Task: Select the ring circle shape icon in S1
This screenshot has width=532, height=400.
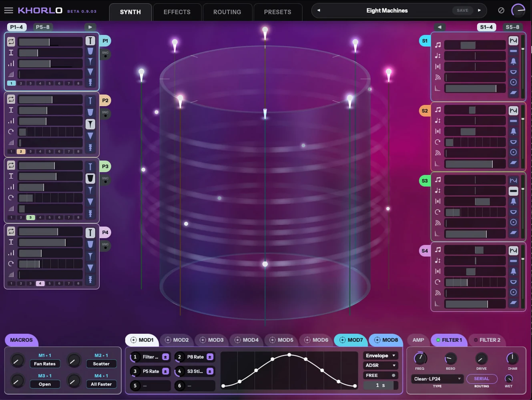Action: point(513,82)
